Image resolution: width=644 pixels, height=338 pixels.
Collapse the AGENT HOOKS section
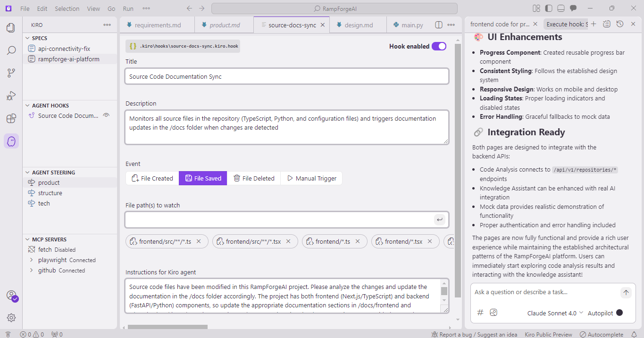click(70, 106)
